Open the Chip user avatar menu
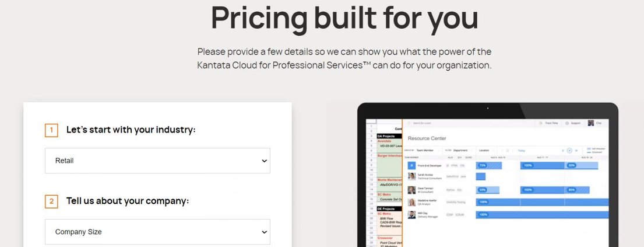Image resolution: width=644 pixels, height=247 pixels. click(591, 123)
